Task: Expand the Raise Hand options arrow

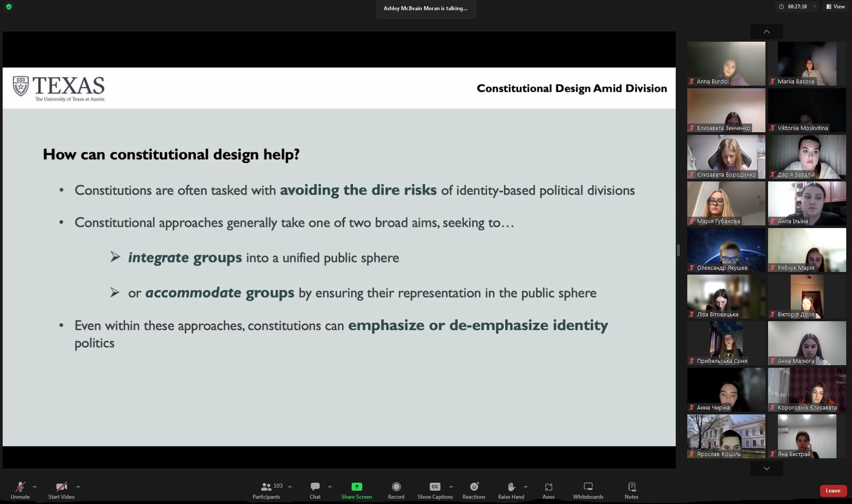Action: click(x=526, y=487)
